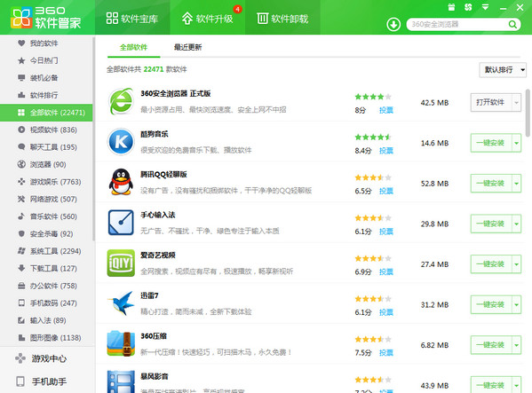Open the calendar icon in title bar
The image size is (532, 393).
coord(451,7)
